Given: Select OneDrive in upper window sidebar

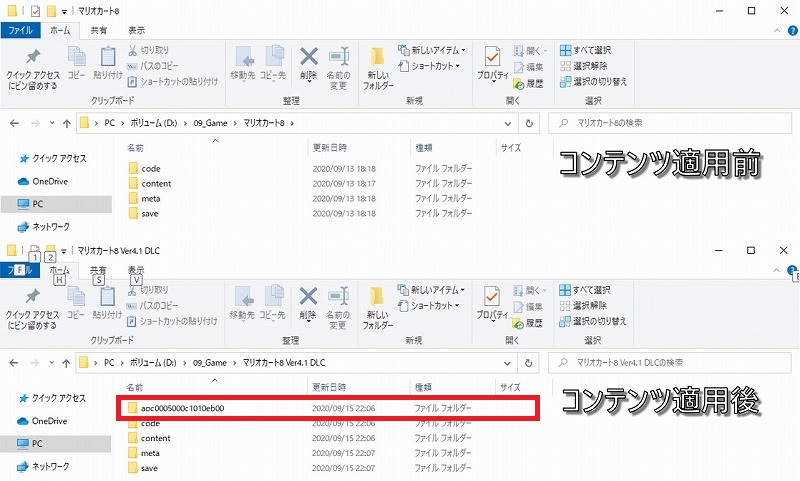Looking at the screenshot, I should pyautogui.click(x=43, y=181).
